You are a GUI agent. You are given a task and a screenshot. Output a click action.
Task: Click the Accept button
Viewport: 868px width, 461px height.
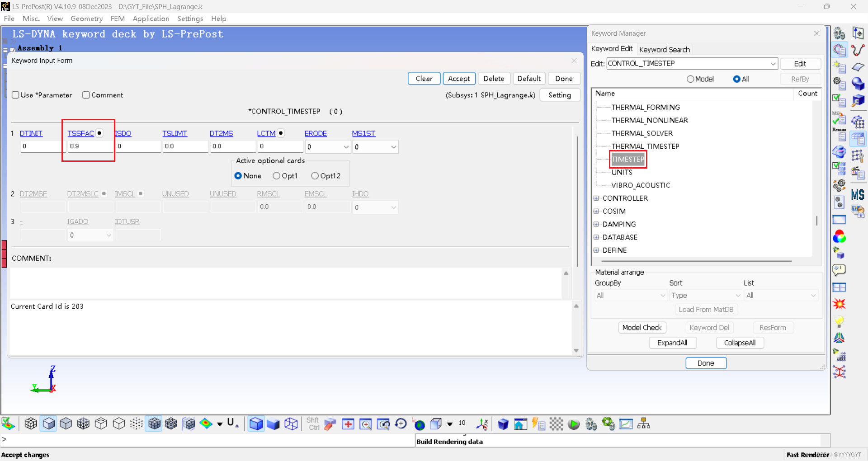click(x=459, y=79)
